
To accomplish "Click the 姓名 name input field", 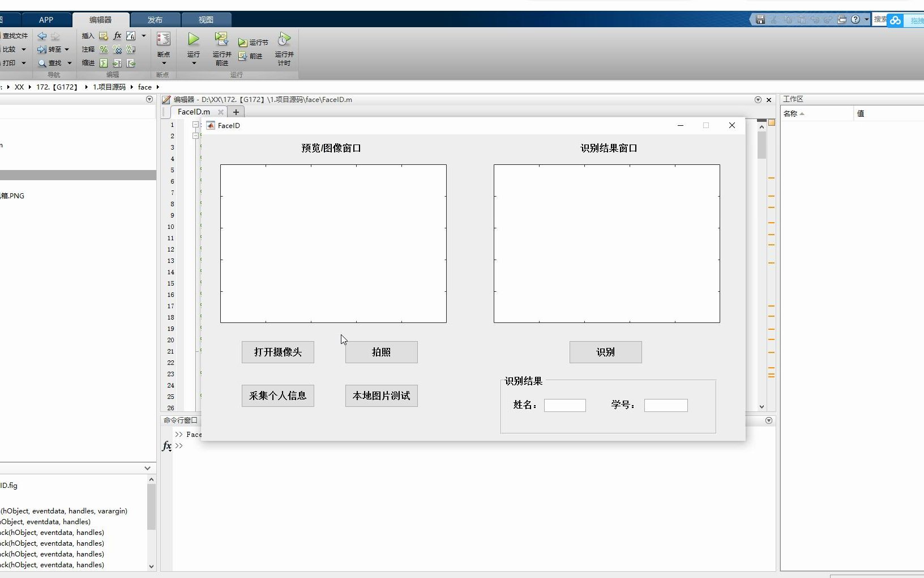I will coord(566,405).
